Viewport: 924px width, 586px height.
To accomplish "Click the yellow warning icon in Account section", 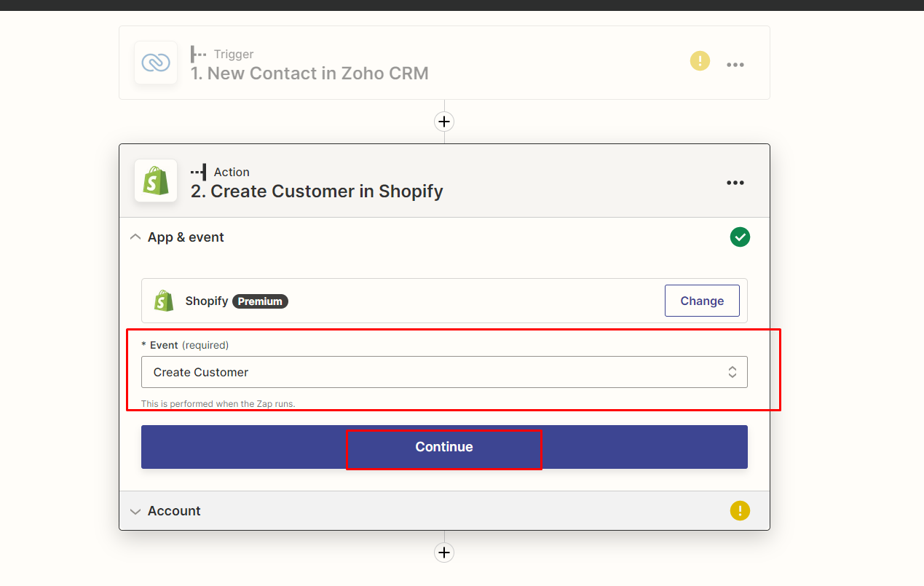I will coord(740,510).
